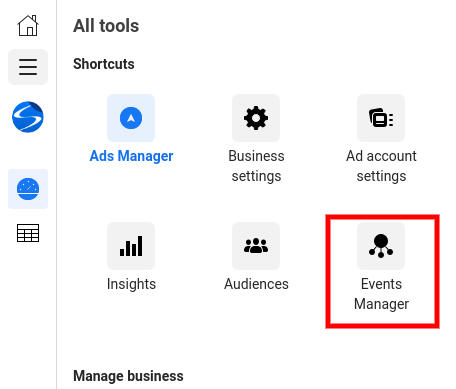The height and width of the screenshot is (389, 456).
Task: Select the Manage business section heading
Action: 128,376
